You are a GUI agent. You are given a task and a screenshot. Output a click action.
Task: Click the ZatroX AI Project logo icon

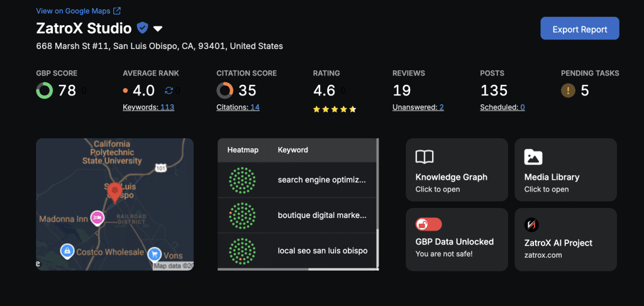(x=531, y=224)
